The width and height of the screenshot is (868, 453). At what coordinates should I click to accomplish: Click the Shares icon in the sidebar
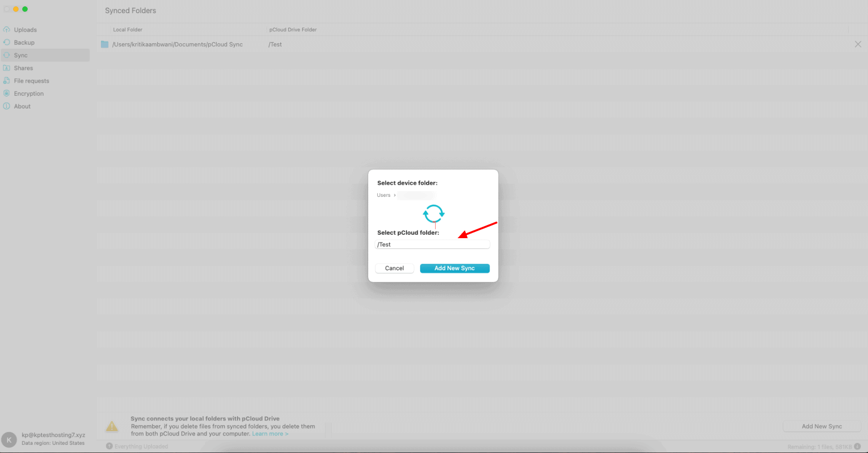click(x=7, y=68)
